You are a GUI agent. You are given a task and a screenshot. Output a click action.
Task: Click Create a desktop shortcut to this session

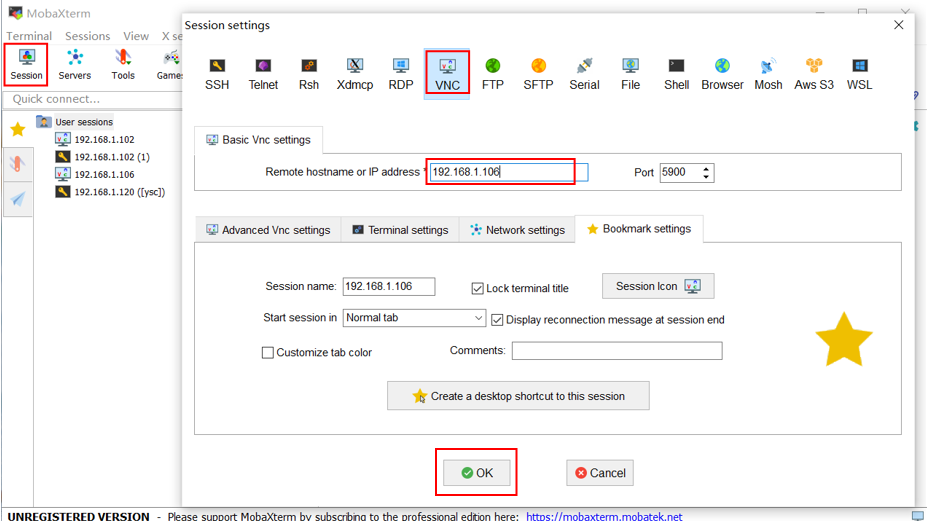pos(518,396)
